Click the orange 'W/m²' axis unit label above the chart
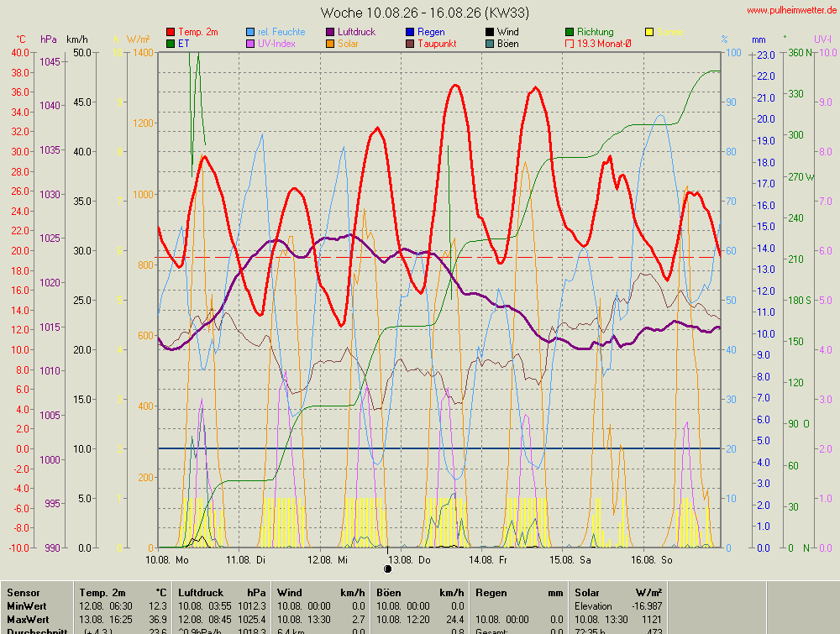This screenshot has width=840, height=634. click(x=139, y=39)
